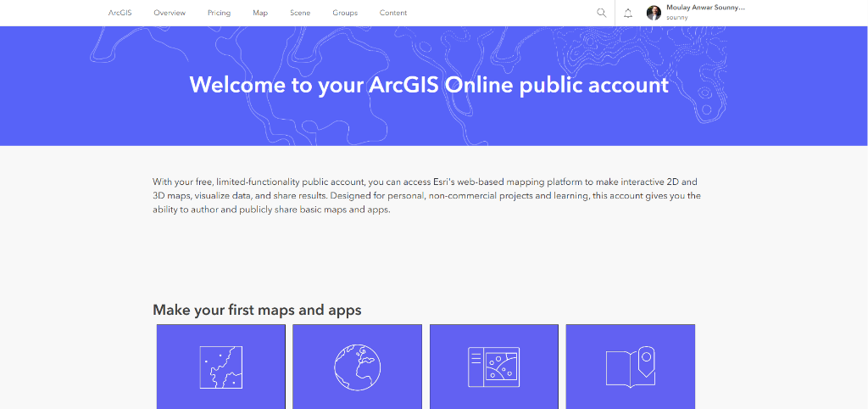Open the globe scene card
Viewport: 868px width, 409px height.
357,367
